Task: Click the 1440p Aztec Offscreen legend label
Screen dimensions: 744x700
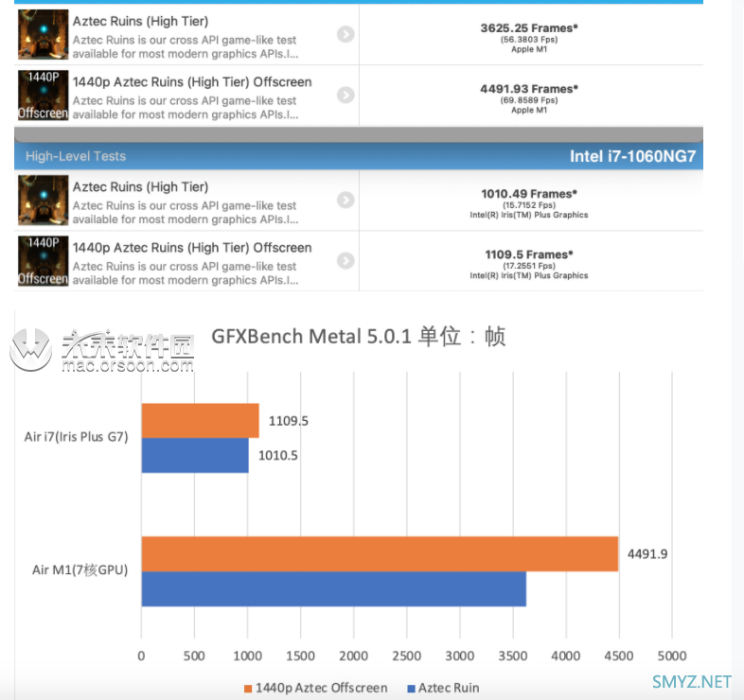Action: pyautogui.click(x=321, y=688)
